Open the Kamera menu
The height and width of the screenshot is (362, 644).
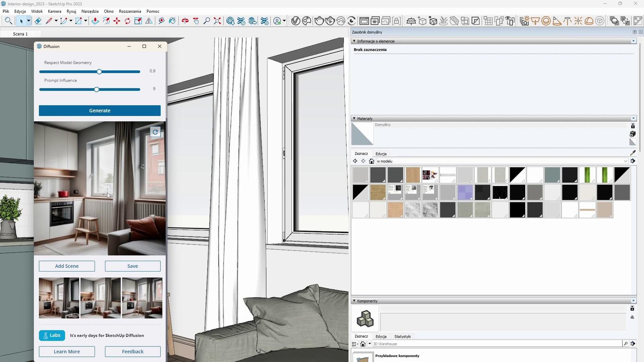[x=54, y=11]
